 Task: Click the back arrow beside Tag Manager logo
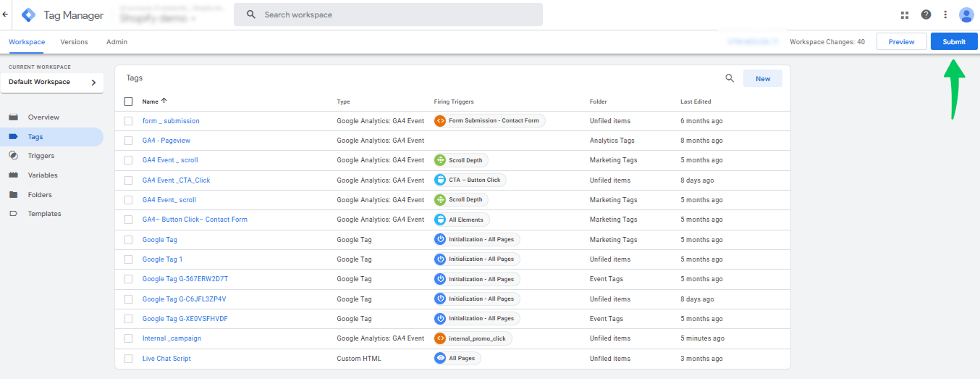coord(6,14)
